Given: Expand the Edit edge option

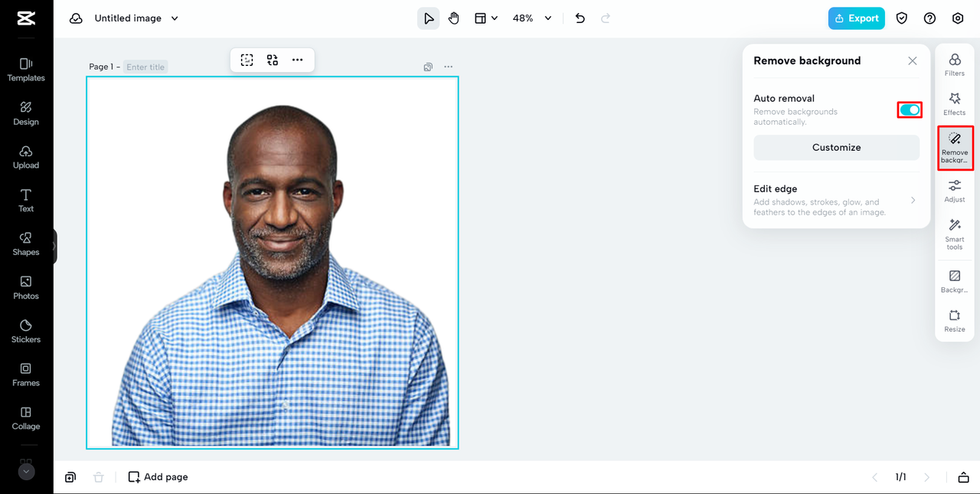Looking at the screenshot, I should [836, 200].
